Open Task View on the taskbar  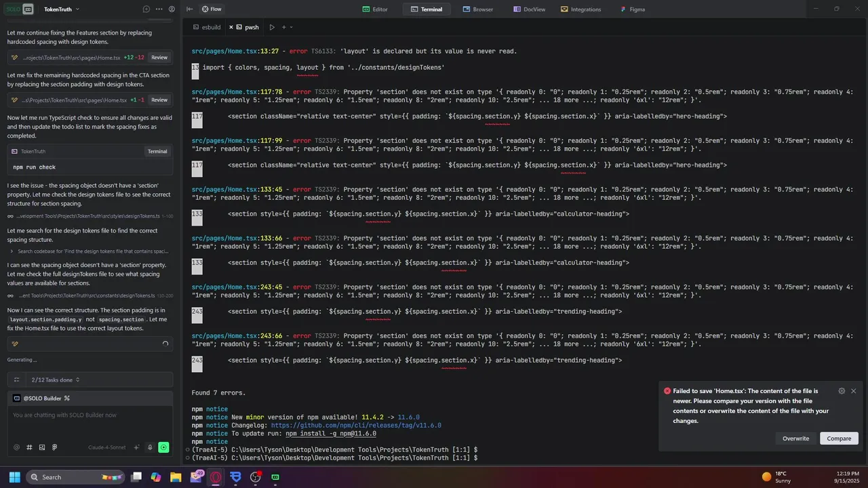click(136, 477)
